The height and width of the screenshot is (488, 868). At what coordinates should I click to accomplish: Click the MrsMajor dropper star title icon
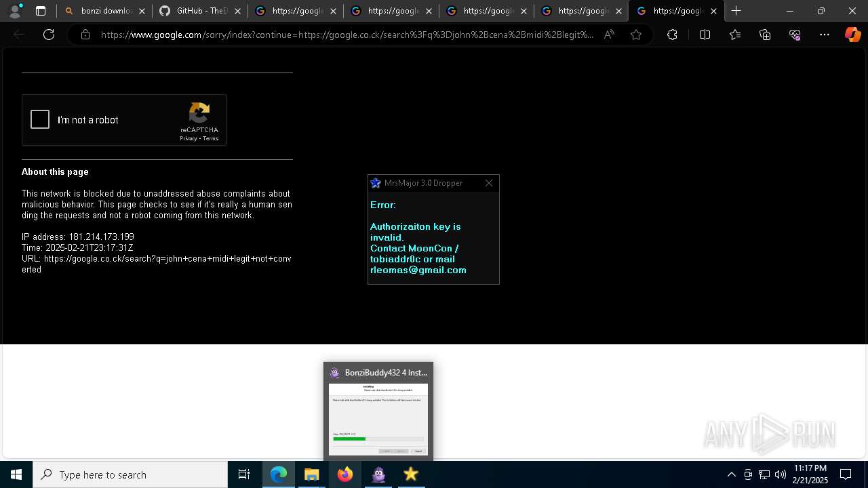tap(376, 183)
